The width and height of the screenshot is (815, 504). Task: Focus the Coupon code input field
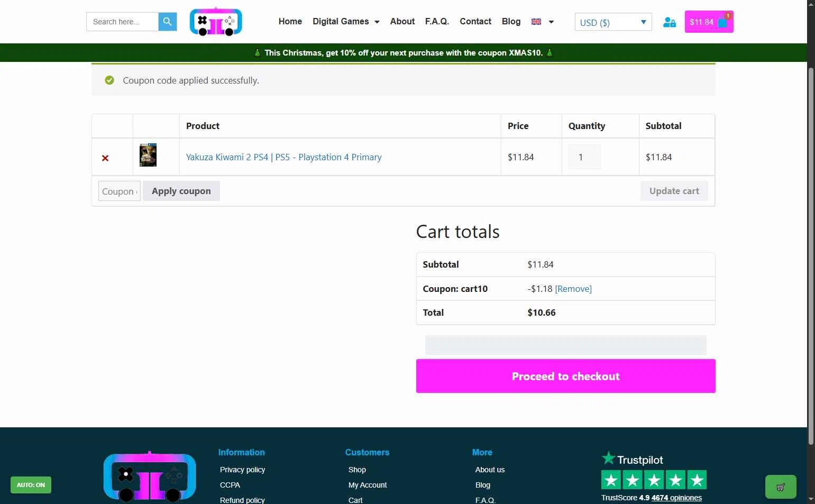pyautogui.click(x=120, y=191)
